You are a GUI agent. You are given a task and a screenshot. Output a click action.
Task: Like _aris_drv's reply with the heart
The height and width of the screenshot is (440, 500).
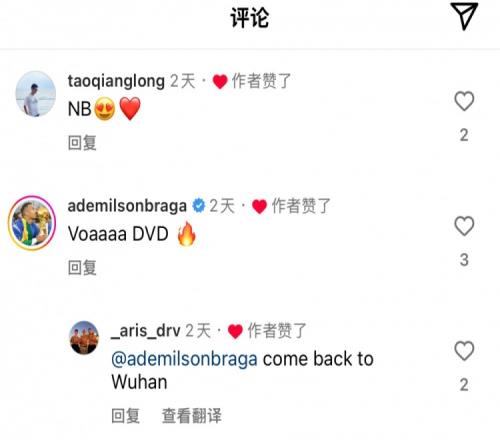coord(464,351)
